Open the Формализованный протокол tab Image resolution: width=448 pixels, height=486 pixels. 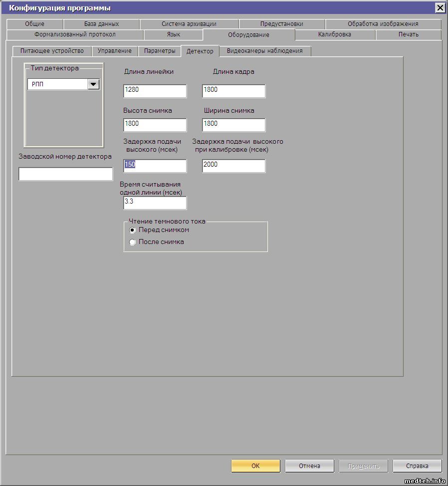click(75, 34)
